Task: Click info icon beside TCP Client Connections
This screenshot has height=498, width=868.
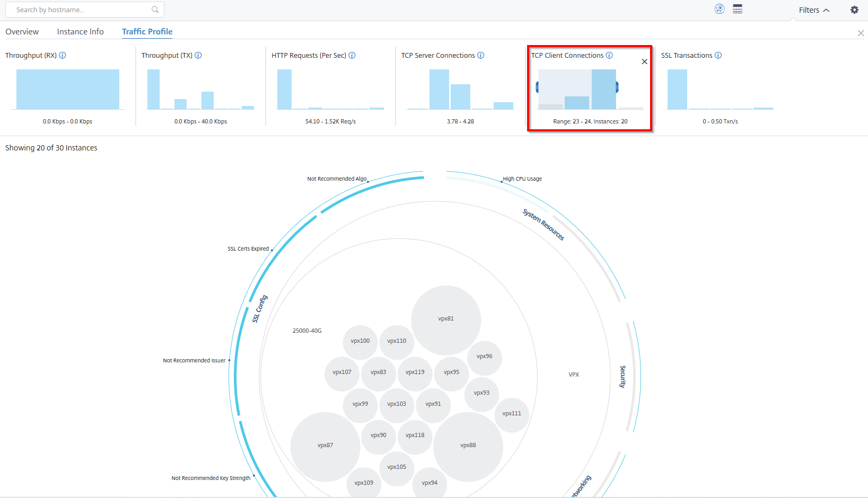Action: [610, 55]
